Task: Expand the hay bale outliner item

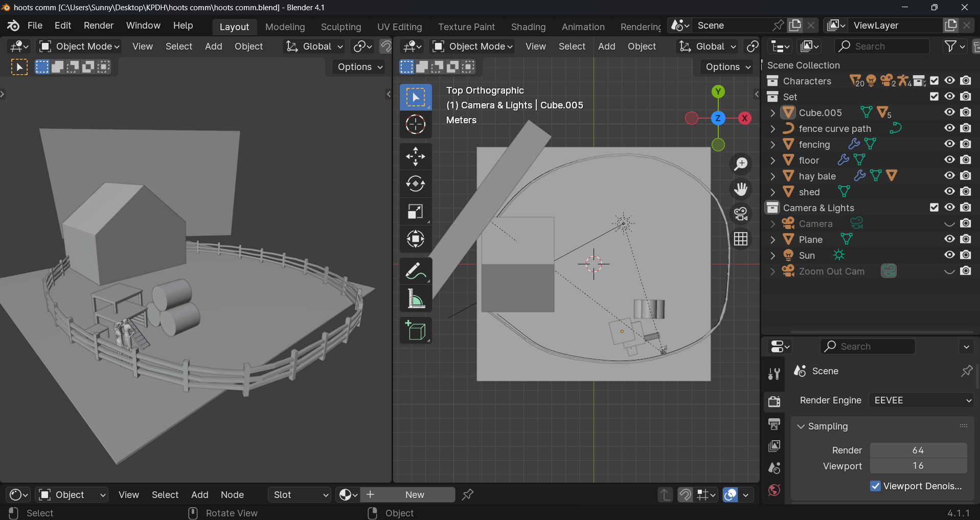Action: [772, 176]
